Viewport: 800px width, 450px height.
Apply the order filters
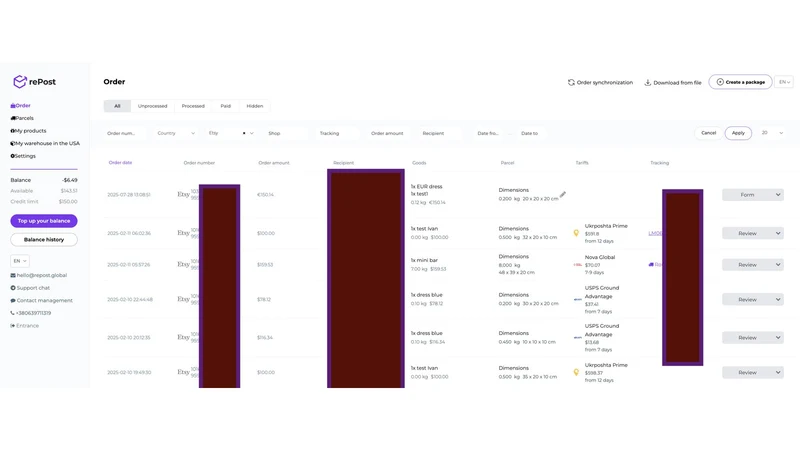738,133
